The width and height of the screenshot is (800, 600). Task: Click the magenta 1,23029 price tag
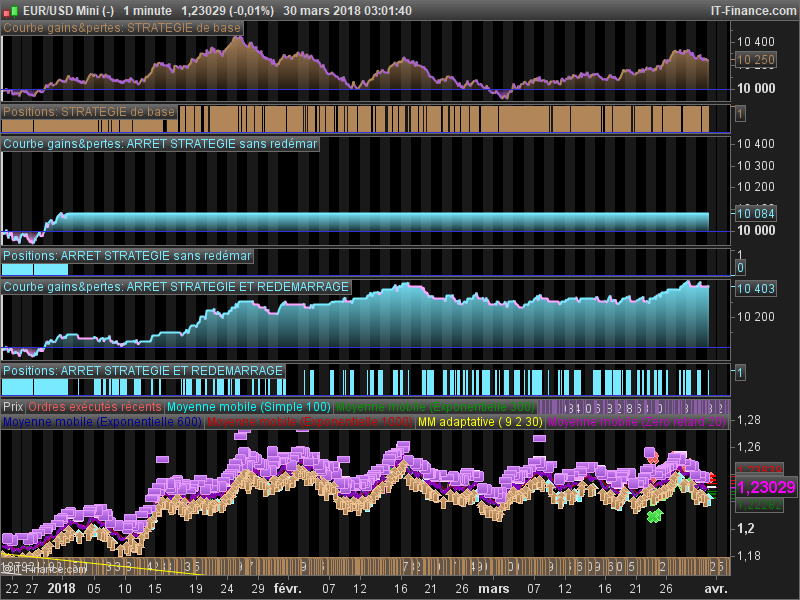[x=766, y=487]
